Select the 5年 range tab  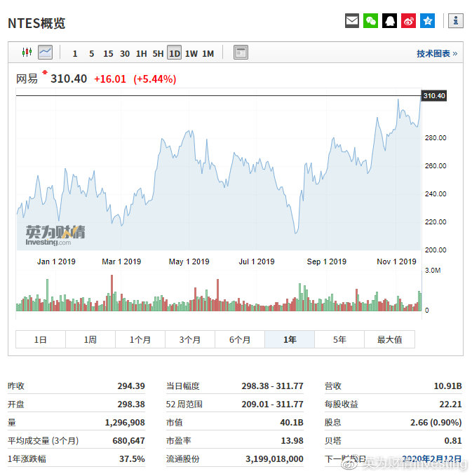(339, 339)
